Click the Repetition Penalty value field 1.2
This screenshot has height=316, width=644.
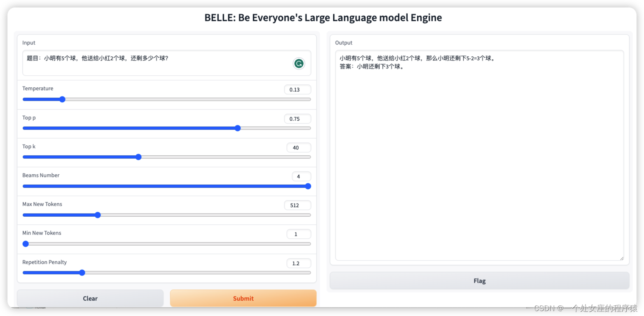[x=299, y=263]
